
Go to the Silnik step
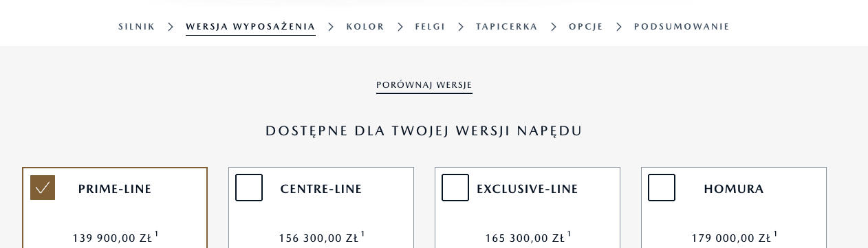[137, 27]
